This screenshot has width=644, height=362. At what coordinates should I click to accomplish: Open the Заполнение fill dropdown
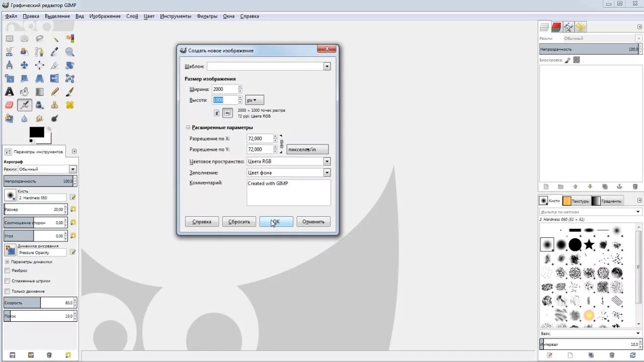288,172
